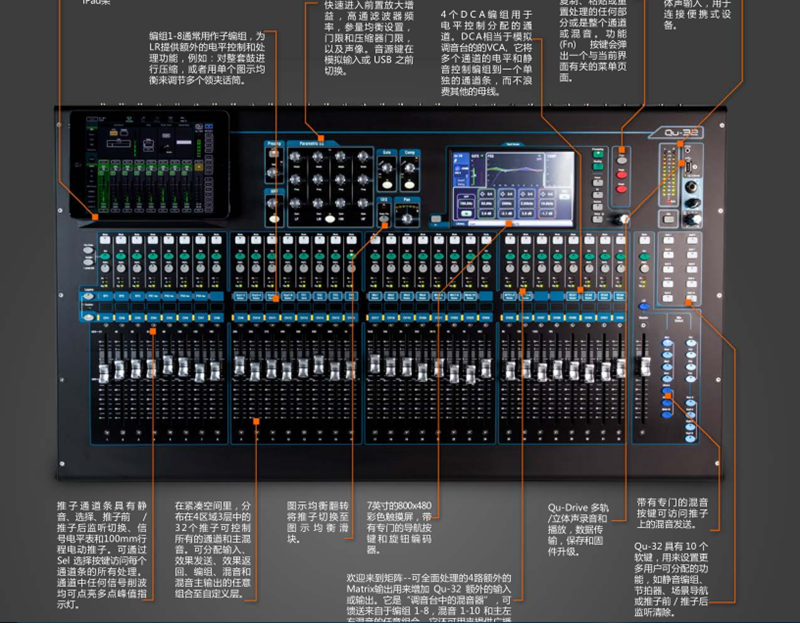Click the Gate threshold knob
The height and width of the screenshot is (623, 800).
386,167
